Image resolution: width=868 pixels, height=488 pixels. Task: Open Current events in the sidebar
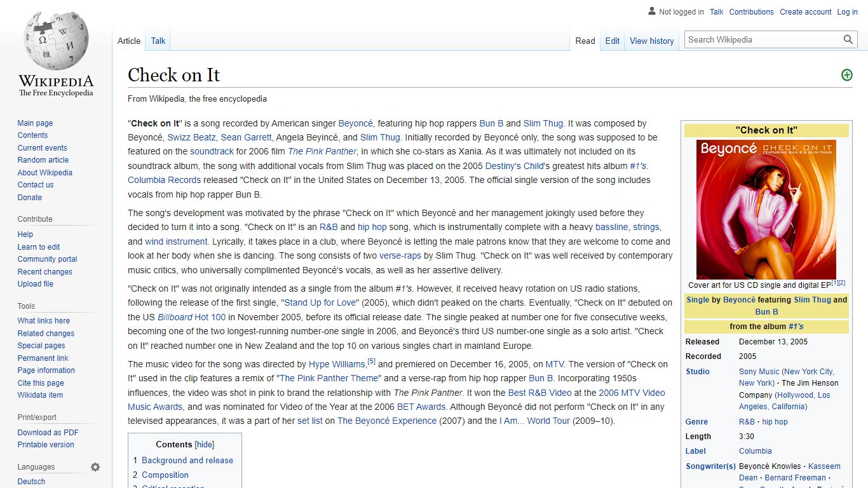point(42,148)
